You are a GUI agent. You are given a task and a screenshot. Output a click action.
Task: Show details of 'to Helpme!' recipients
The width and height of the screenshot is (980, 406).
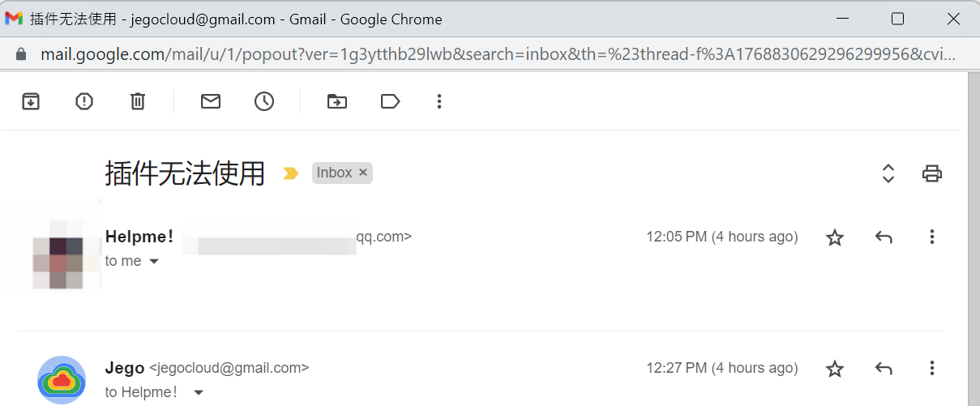199,393
